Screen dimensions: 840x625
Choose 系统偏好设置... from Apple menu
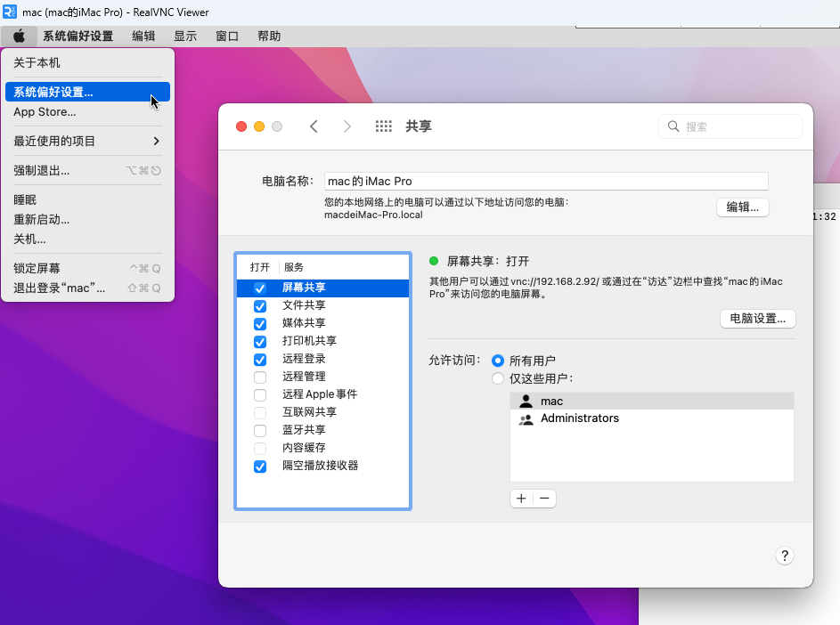point(88,92)
